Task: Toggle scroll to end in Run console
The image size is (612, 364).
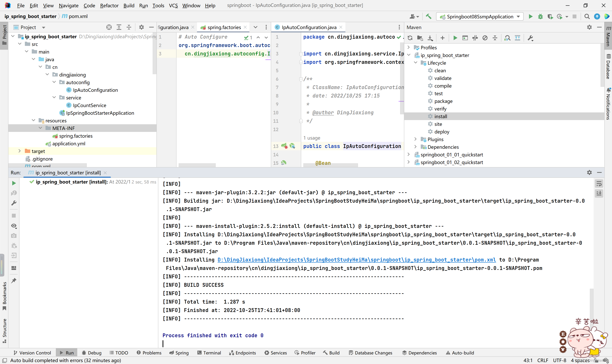Action: (x=599, y=193)
